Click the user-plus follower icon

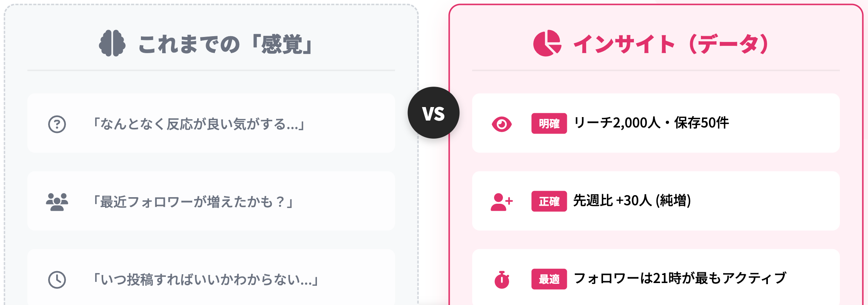[x=501, y=202]
